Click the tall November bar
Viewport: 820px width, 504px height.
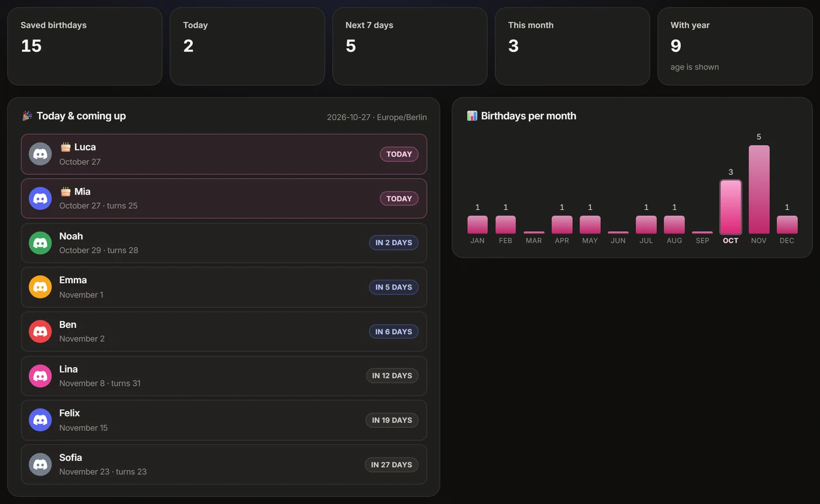tap(759, 190)
